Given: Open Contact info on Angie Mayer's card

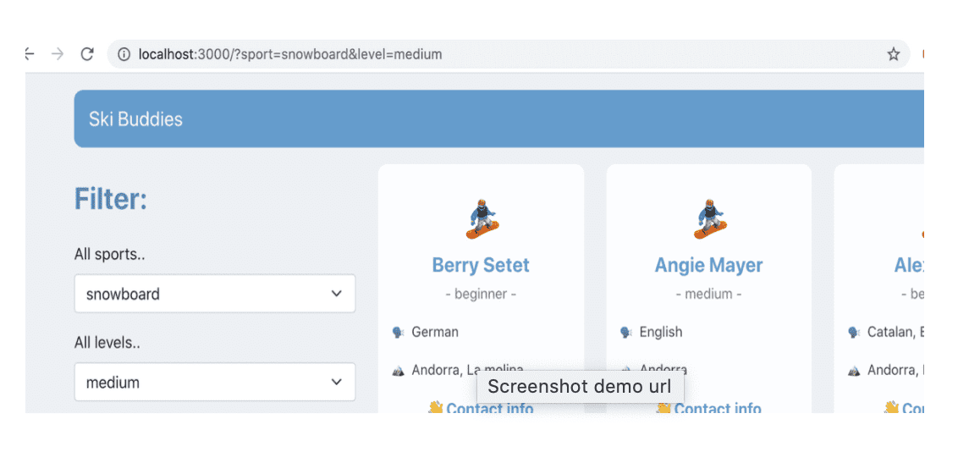Looking at the screenshot, I should (718, 409).
